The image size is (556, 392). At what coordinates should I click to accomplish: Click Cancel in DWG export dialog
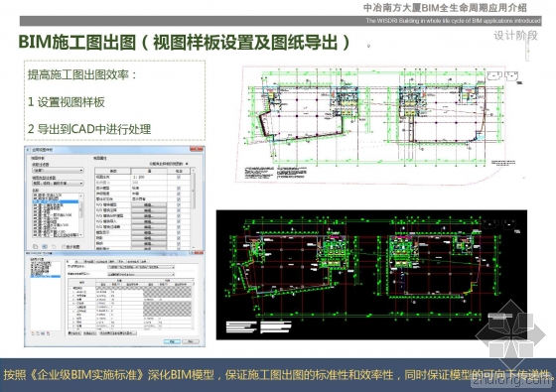pos(191,341)
